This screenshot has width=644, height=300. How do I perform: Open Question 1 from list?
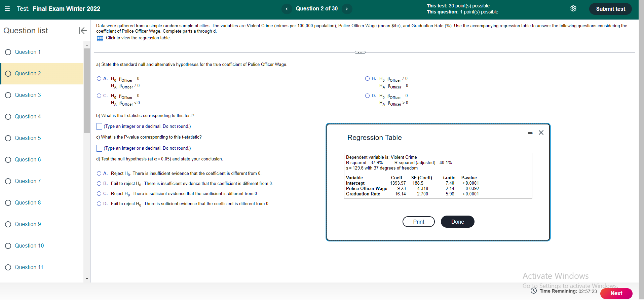click(x=28, y=52)
